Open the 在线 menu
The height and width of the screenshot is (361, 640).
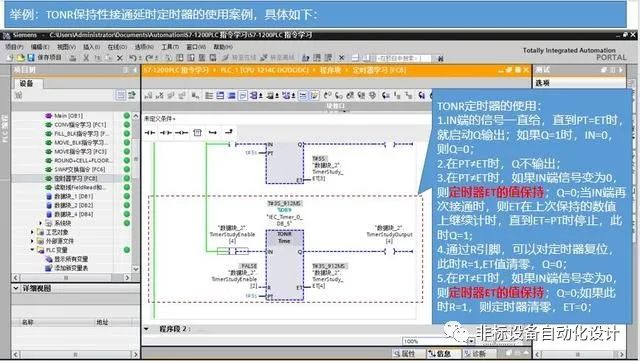[x=118, y=47]
